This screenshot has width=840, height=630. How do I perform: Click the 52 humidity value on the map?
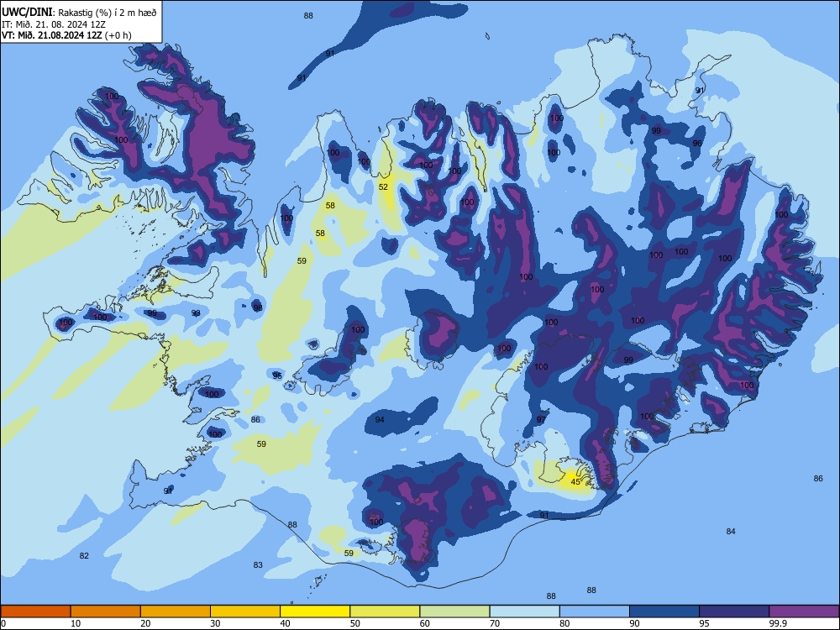point(383,187)
